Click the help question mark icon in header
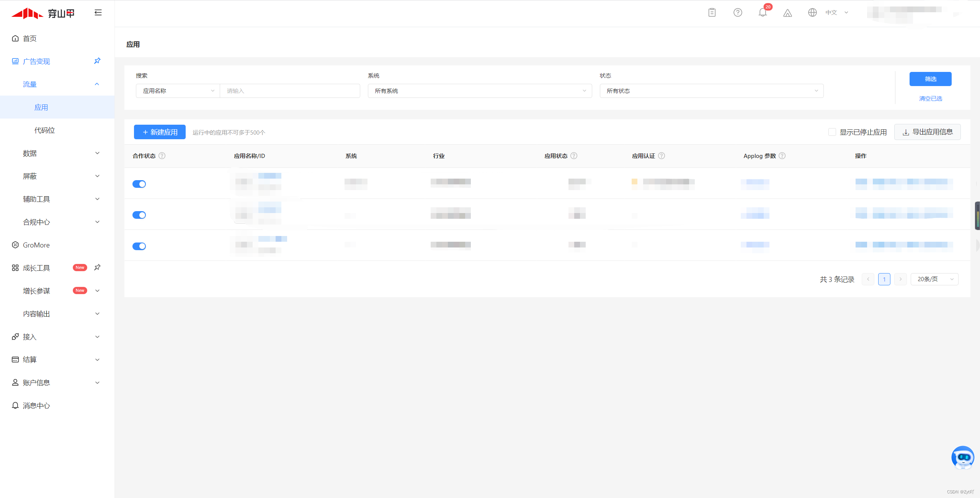 pos(738,13)
